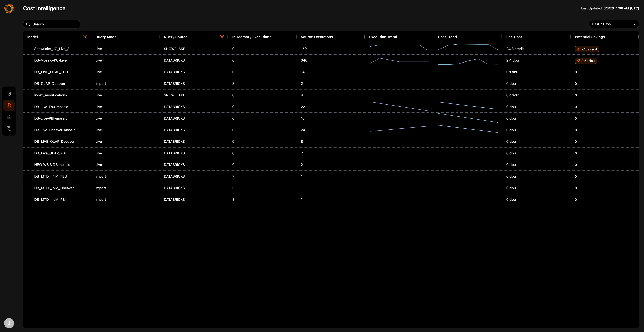644x332 pixels.
Task: Expand the Past 7 Days dropdown
Action: click(614, 24)
